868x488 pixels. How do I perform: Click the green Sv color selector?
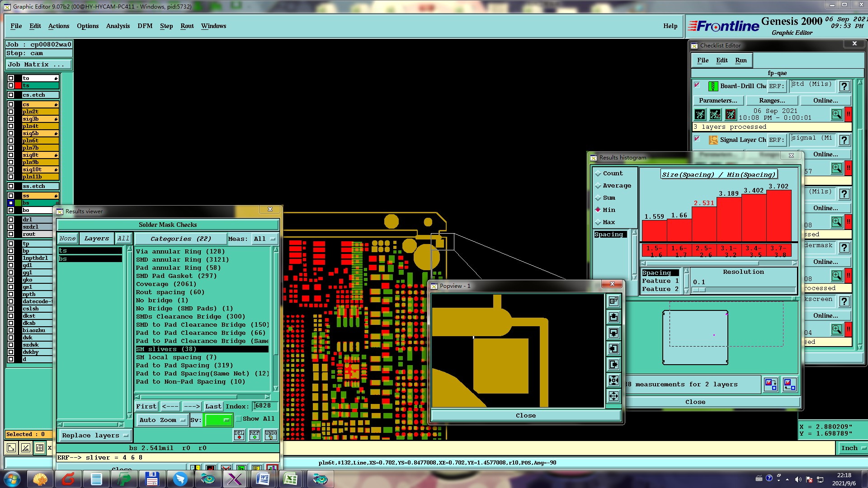point(218,420)
